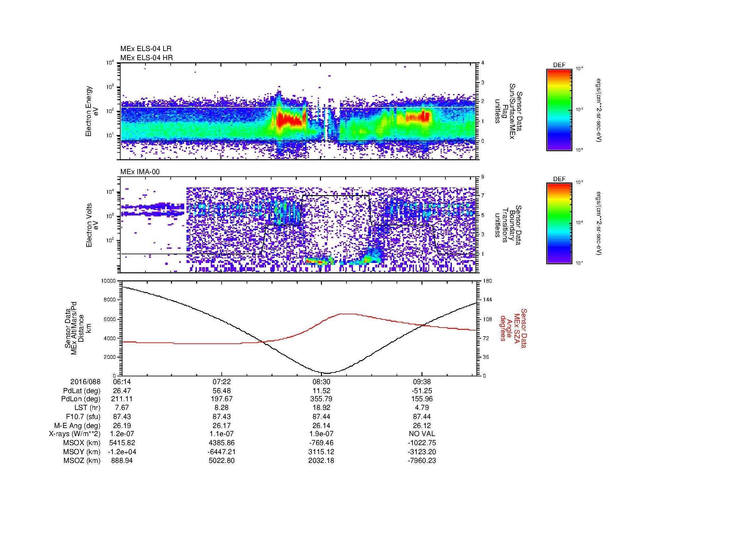Click the red 'MEx SZA Angle degrees' axis label
756x534 pixels.
tap(513, 328)
